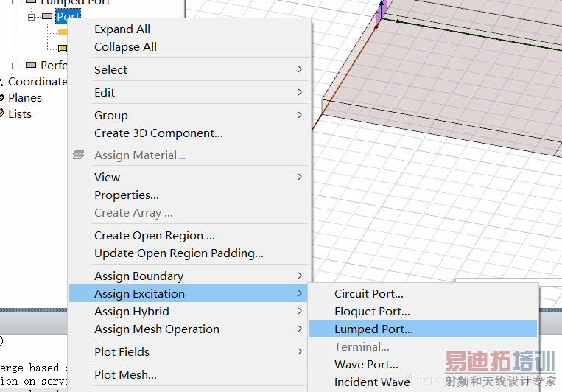This screenshot has width=562, height=392.
Task: Click Expand All in context menu
Action: point(122,29)
